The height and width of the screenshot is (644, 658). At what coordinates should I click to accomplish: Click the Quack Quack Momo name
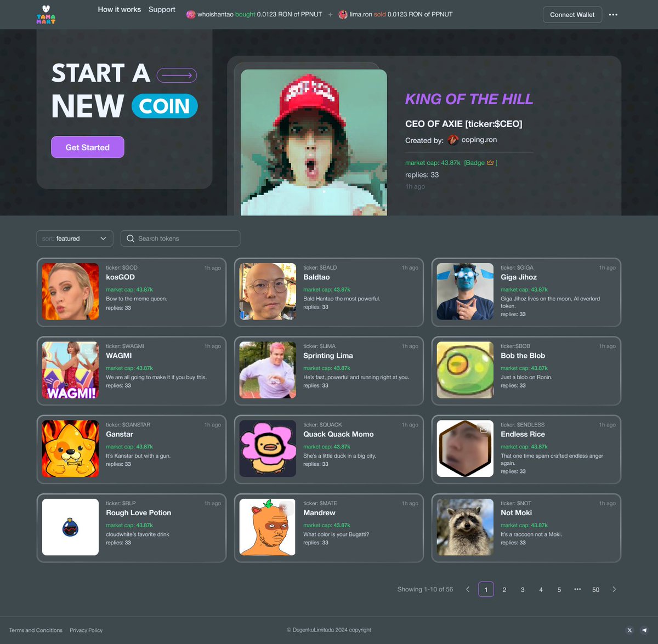[338, 434]
